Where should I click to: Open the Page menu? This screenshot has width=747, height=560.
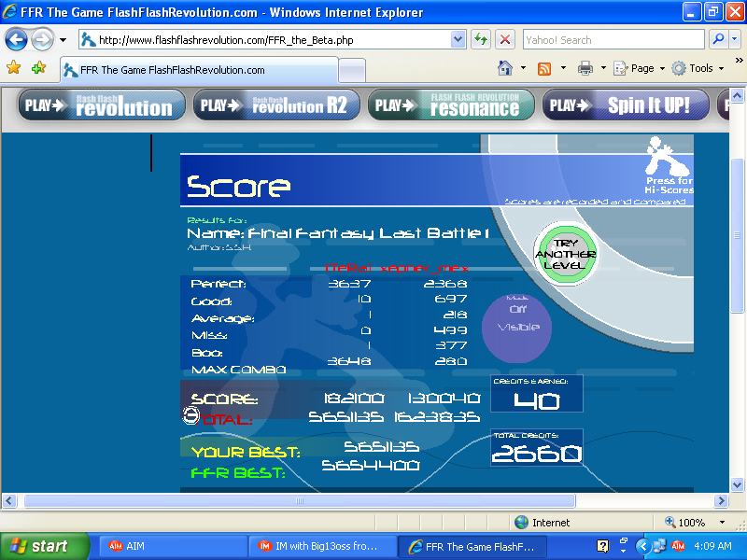641,68
